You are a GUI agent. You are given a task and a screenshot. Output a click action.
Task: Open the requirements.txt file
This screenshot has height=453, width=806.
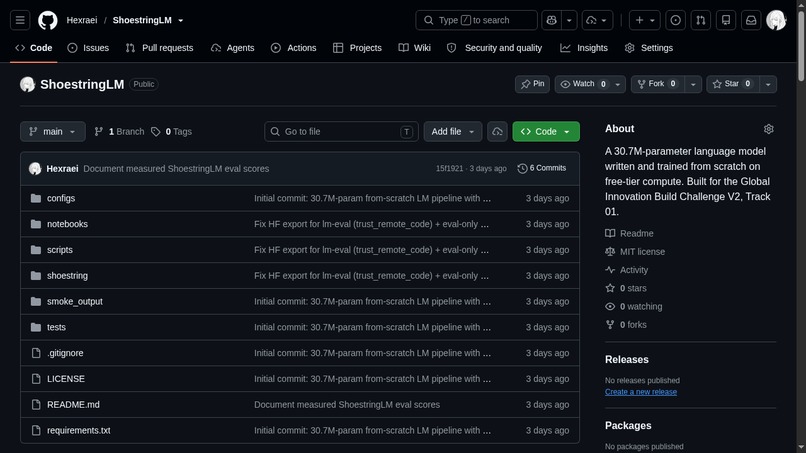point(79,430)
